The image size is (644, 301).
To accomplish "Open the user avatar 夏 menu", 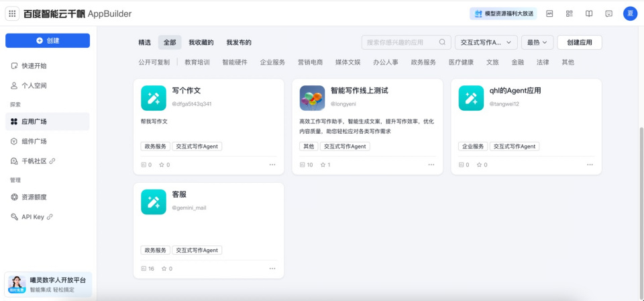I will pos(630,13).
